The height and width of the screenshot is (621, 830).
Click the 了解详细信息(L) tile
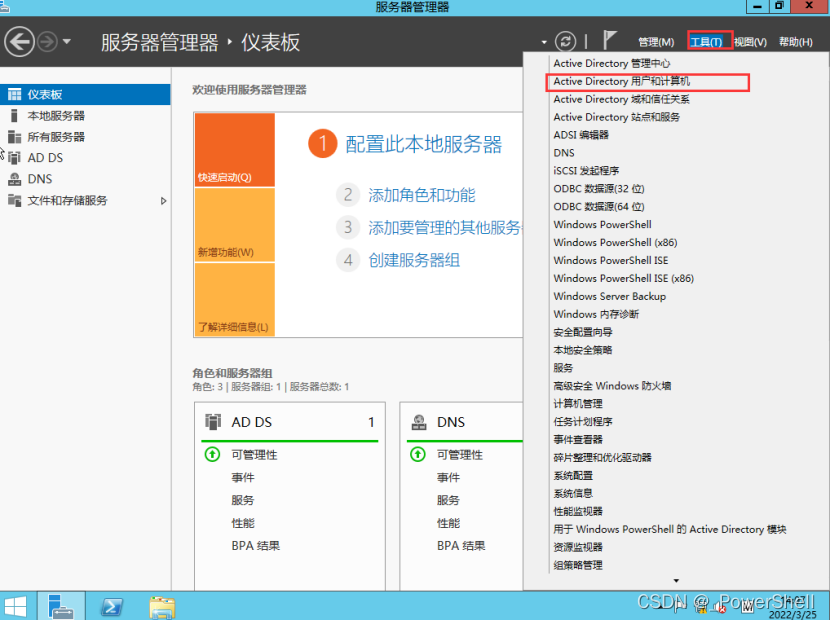234,299
